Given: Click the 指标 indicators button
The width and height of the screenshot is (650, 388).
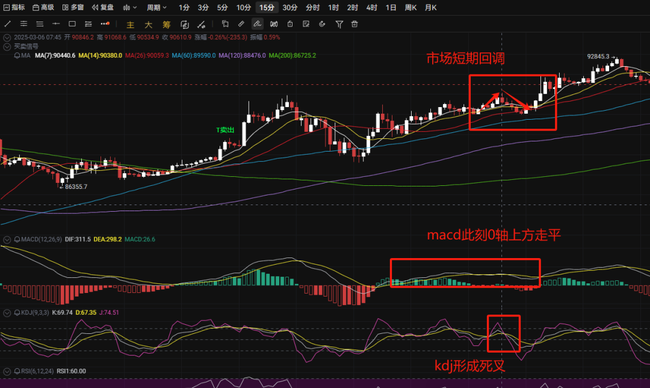Looking at the screenshot, I should coord(15,7).
